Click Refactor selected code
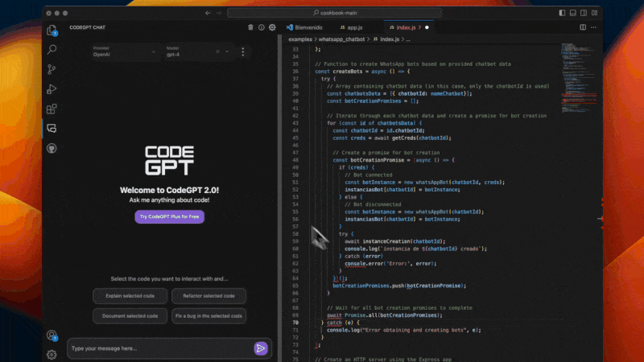 [208, 296]
